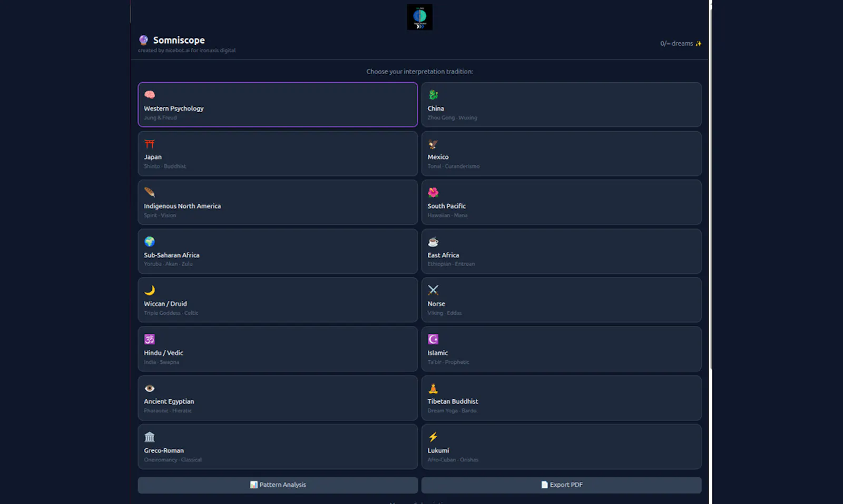Click the meditating figure icon for Tibetan Buddhist
The image size is (843, 504).
click(x=433, y=388)
